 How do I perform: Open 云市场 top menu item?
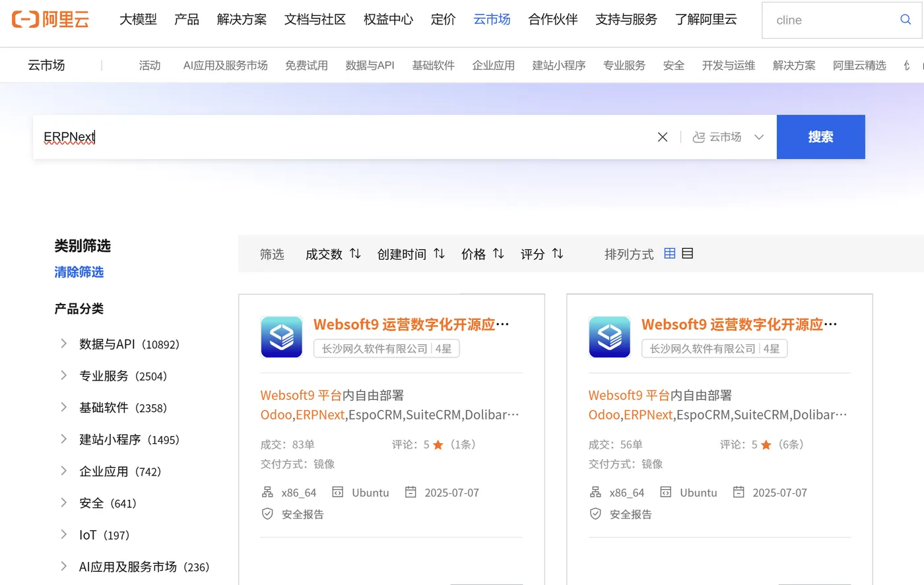(492, 20)
